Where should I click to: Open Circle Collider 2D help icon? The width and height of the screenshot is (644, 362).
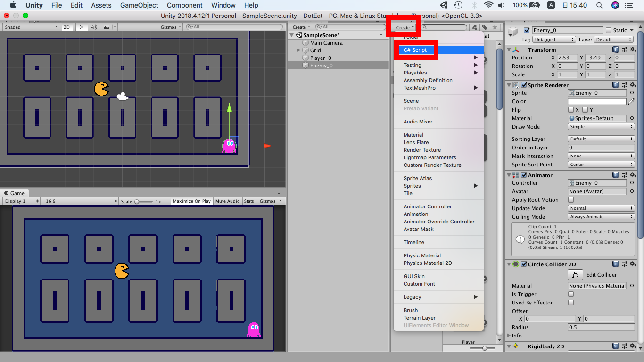click(616, 264)
